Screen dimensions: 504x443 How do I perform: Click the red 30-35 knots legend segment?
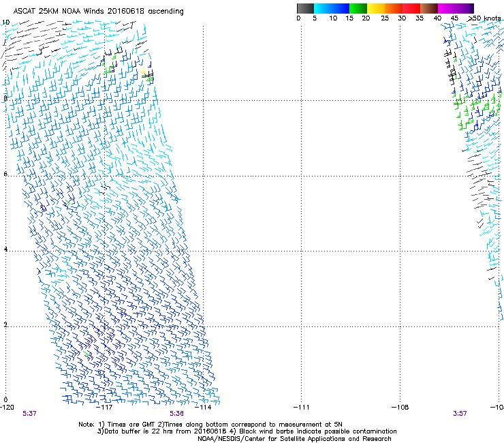(x=411, y=8)
